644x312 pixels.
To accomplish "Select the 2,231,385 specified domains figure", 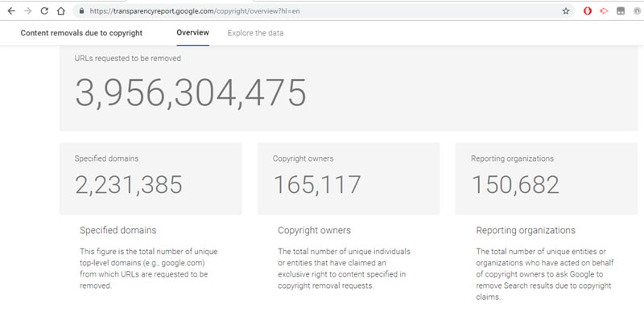I will 129,184.
